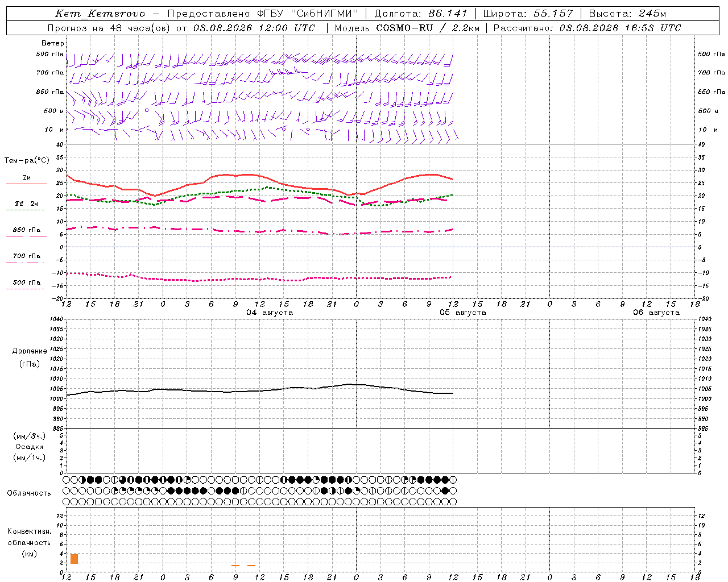Click the pink 500 гПа temperature legend entry
Viewport: 728px width, 582px height.
[x=26, y=285]
